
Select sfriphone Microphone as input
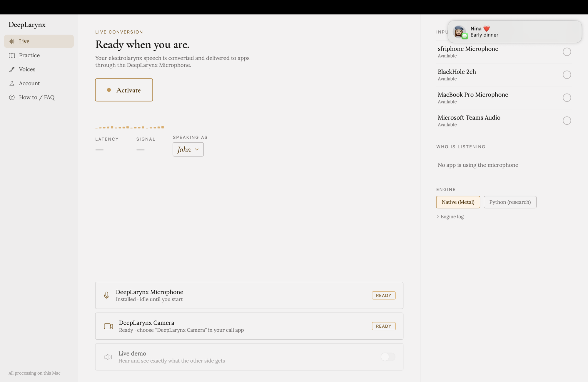coord(567,52)
